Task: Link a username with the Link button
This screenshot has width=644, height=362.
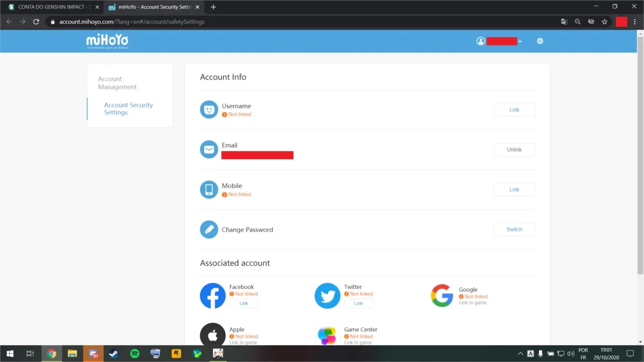Action: (514, 110)
